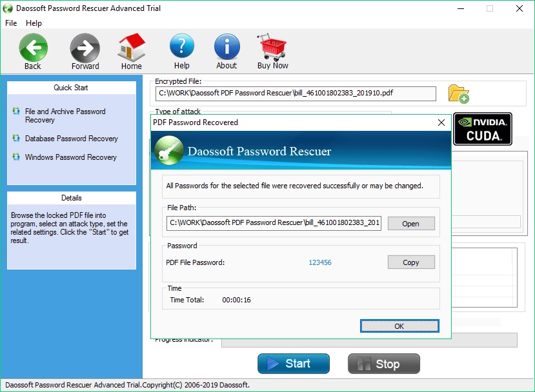
Task: Click the NVIDIA CUDA badge
Action: (483, 129)
